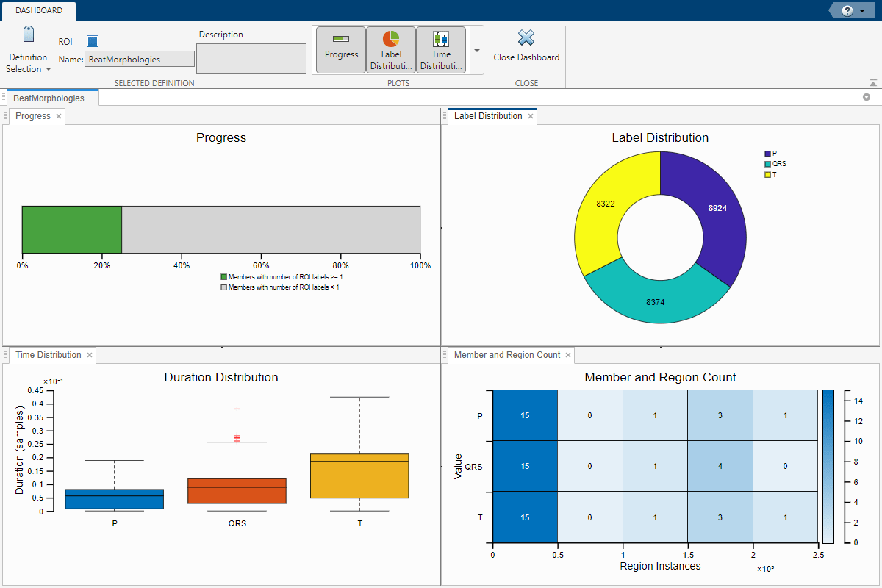Click inside the Name field showing BeatMorphologies
882x588 pixels.
click(x=140, y=57)
